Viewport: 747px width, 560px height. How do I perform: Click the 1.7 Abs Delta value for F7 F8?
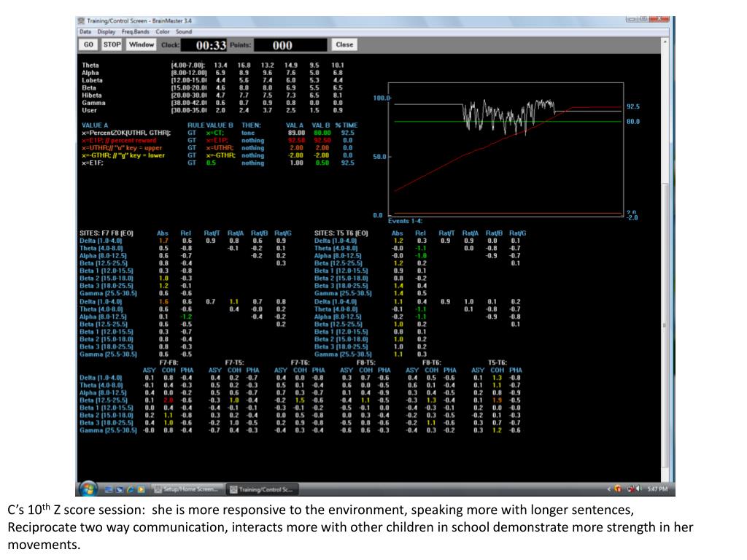coord(164,241)
